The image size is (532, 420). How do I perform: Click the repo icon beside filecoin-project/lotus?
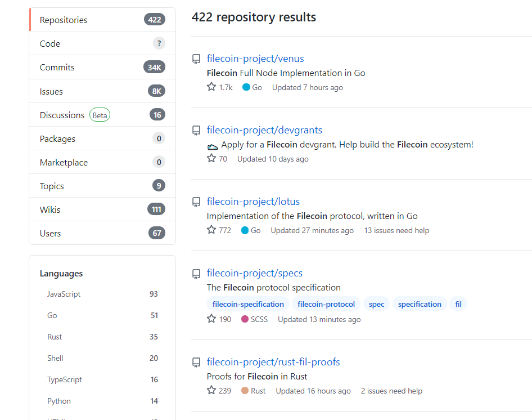tap(196, 202)
